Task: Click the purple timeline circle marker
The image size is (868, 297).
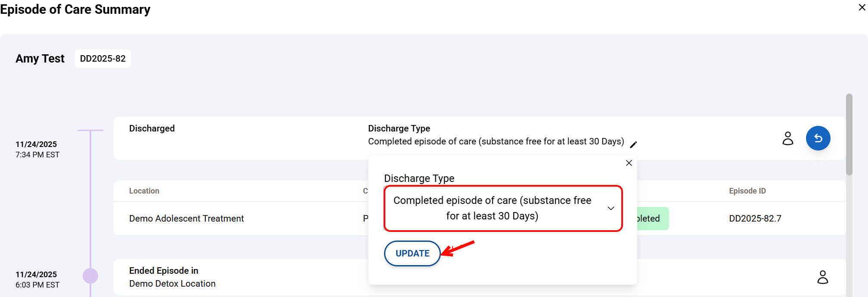Action: 90,276
